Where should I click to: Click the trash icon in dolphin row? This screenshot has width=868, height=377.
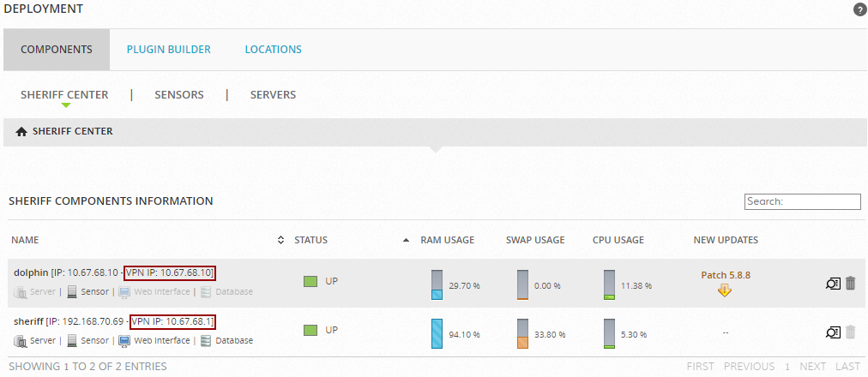pyautogui.click(x=850, y=283)
